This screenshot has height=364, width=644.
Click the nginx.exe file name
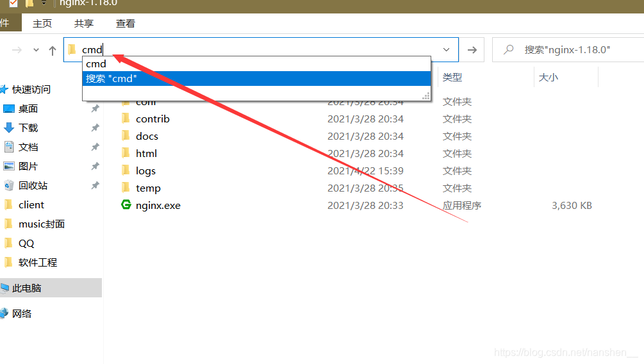[158, 206]
